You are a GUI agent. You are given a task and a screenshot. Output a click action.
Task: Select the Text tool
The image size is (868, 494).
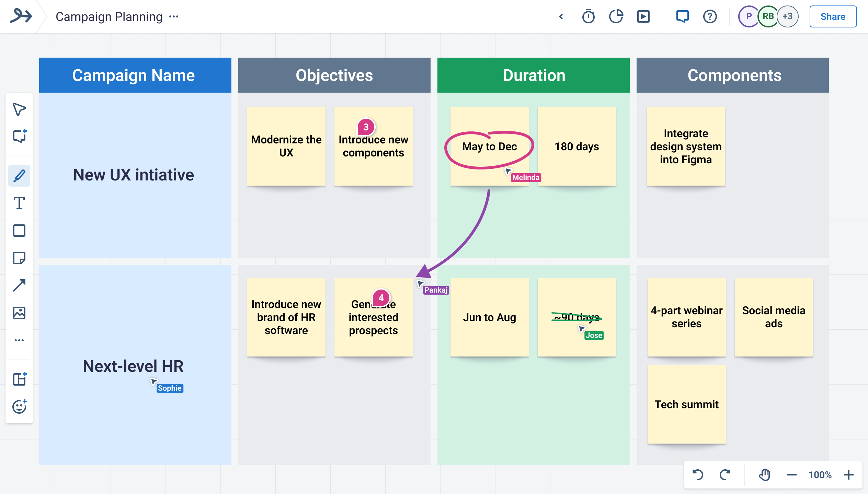point(19,203)
